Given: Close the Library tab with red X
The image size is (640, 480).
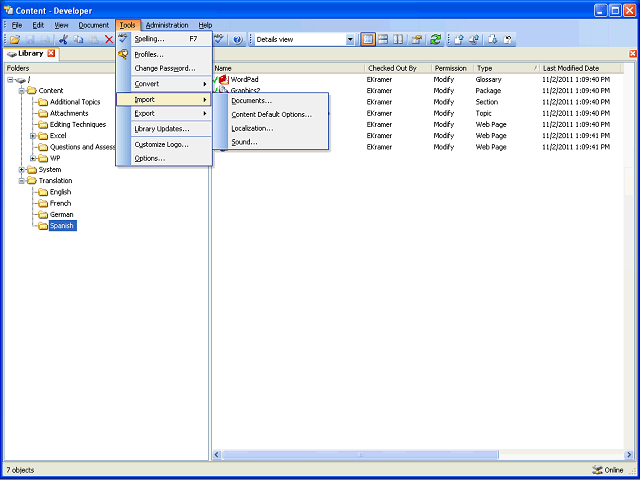Looking at the screenshot, I should click(x=51, y=53).
